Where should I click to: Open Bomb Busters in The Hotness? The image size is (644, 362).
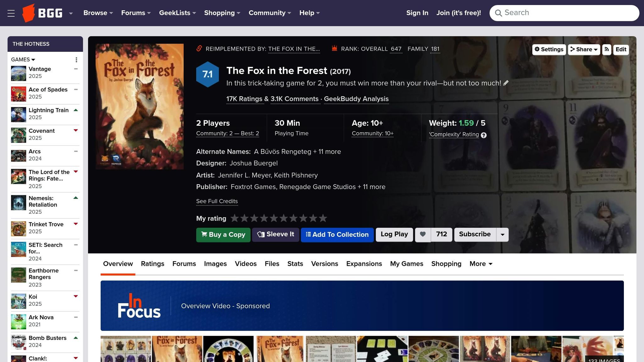(47, 338)
